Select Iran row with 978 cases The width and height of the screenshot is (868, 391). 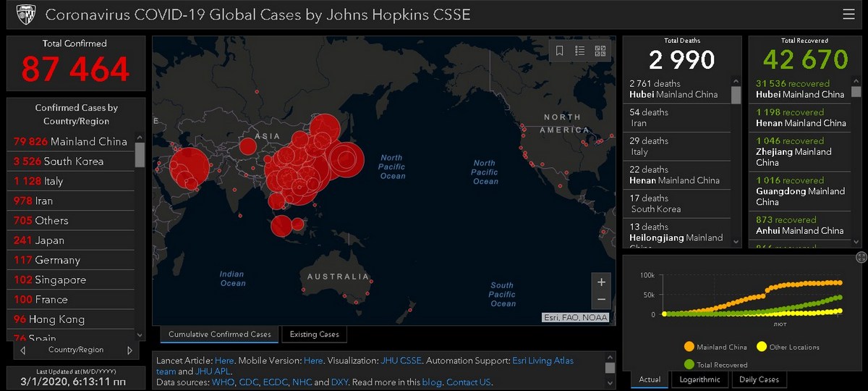click(x=71, y=201)
